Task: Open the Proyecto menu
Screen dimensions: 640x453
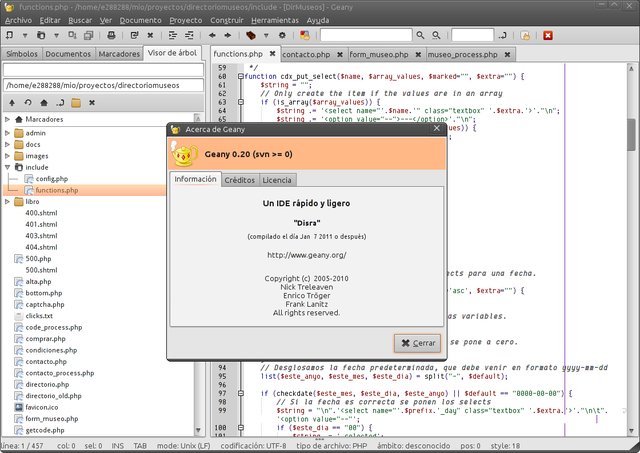Action: click(186, 20)
